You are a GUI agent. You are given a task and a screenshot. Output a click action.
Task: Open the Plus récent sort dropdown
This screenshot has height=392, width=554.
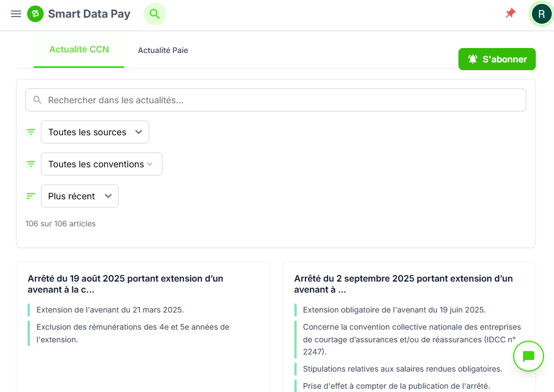pyautogui.click(x=80, y=196)
